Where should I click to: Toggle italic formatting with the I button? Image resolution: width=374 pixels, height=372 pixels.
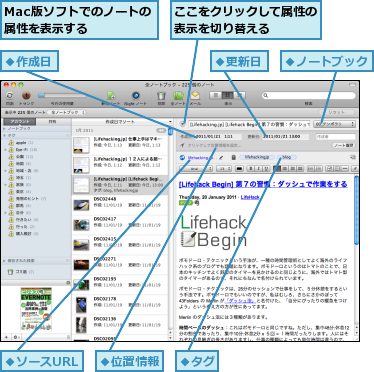coord(259,169)
